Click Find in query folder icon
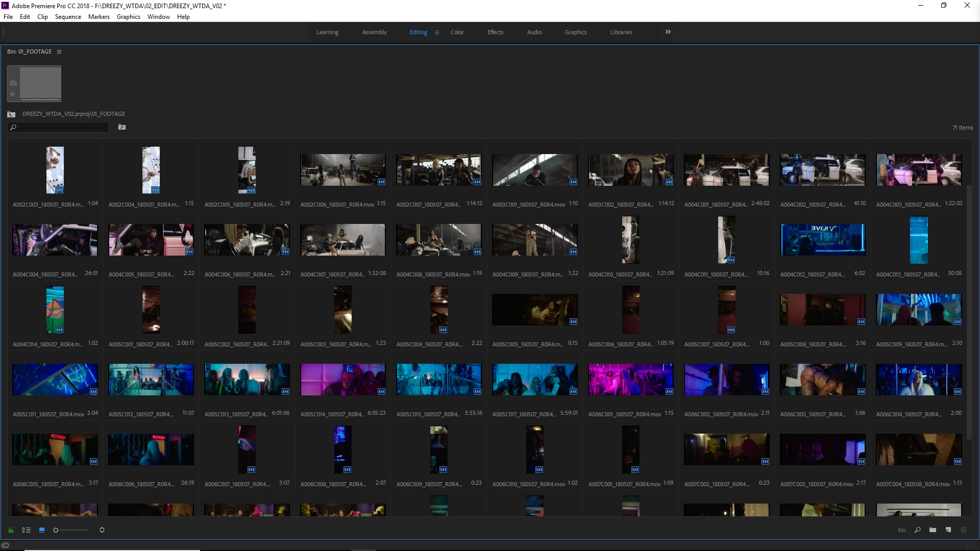 (122, 127)
